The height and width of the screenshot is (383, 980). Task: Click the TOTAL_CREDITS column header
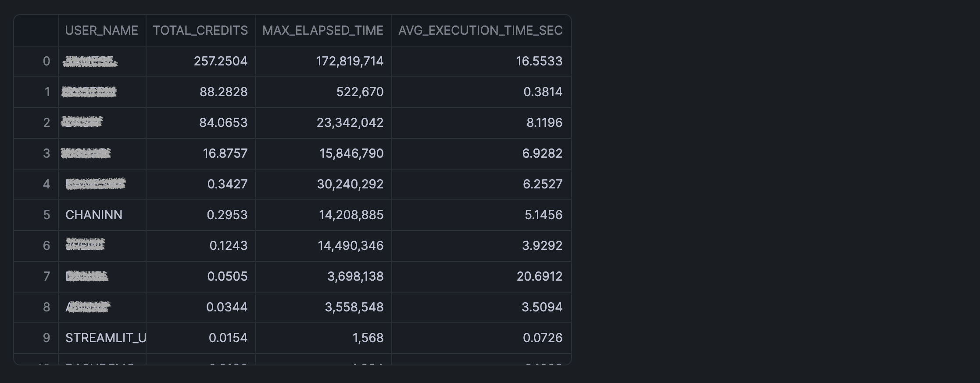(200, 30)
